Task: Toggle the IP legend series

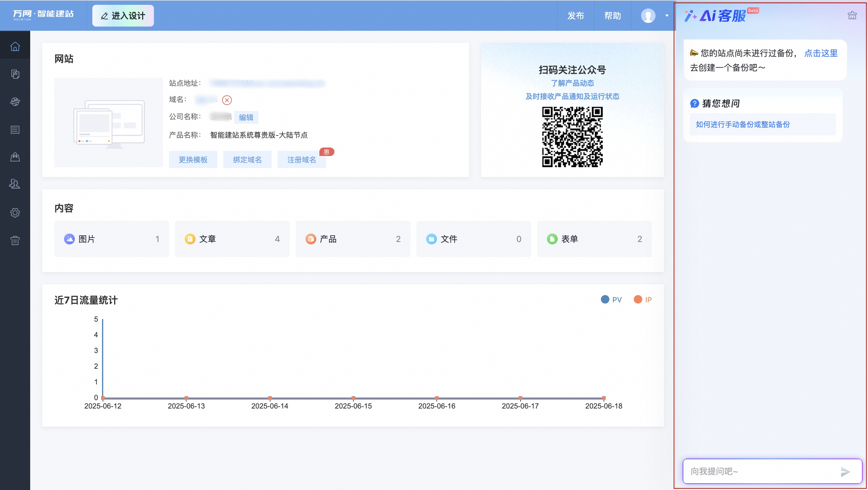Action: point(643,299)
